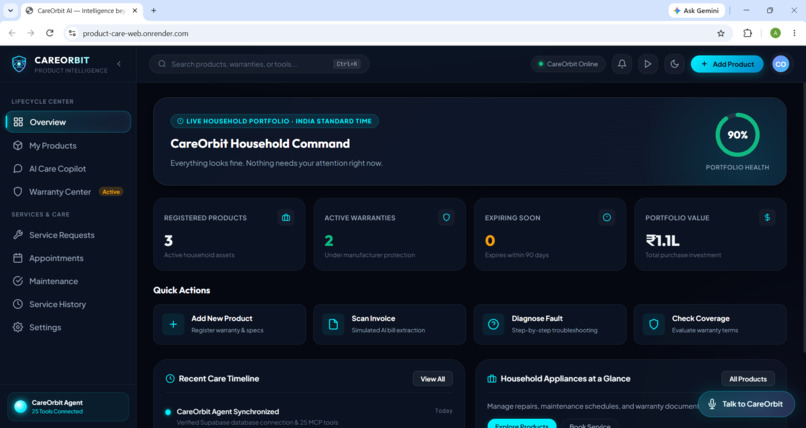
Task: Click the play demo icon button
Action: click(x=648, y=64)
